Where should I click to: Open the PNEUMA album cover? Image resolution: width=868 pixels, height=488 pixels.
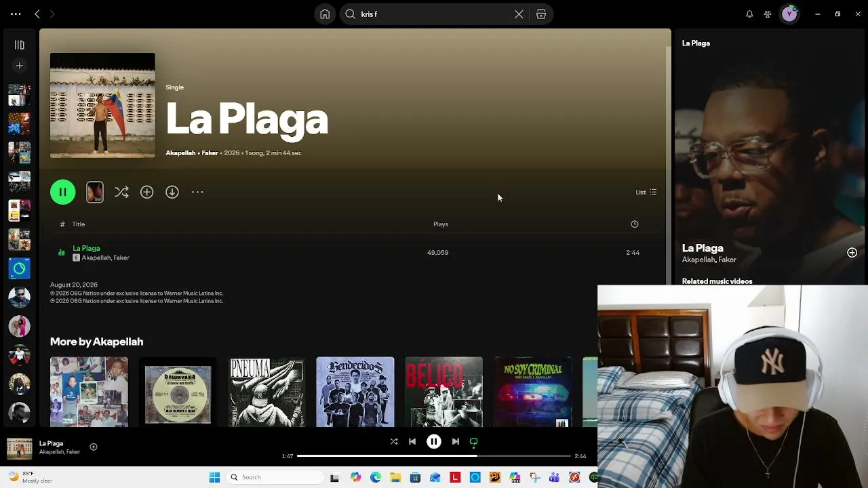pyautogui.click(x=267, y=392)
